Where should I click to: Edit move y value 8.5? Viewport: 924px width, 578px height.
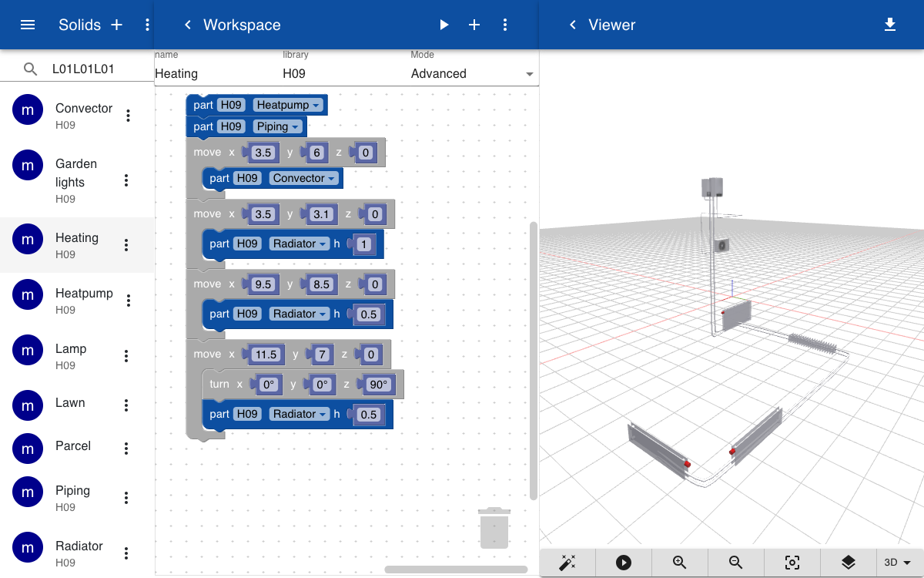320,284
